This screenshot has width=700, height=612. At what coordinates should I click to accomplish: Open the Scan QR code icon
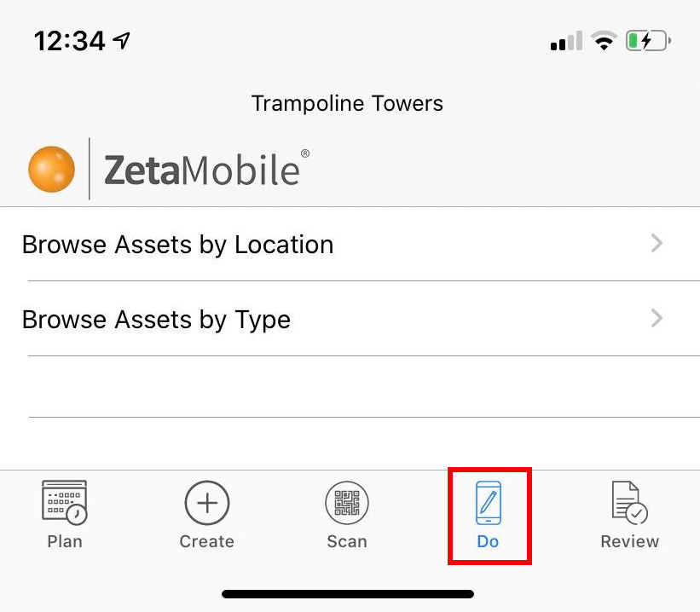(347, 503)
